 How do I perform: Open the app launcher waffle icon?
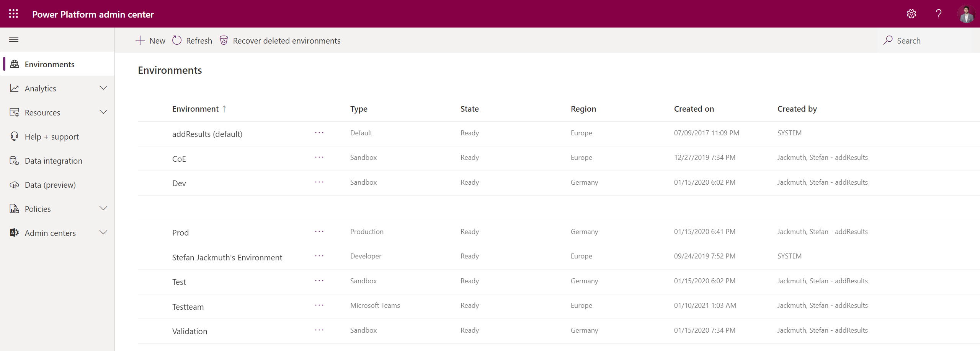(x=13, y=14)
